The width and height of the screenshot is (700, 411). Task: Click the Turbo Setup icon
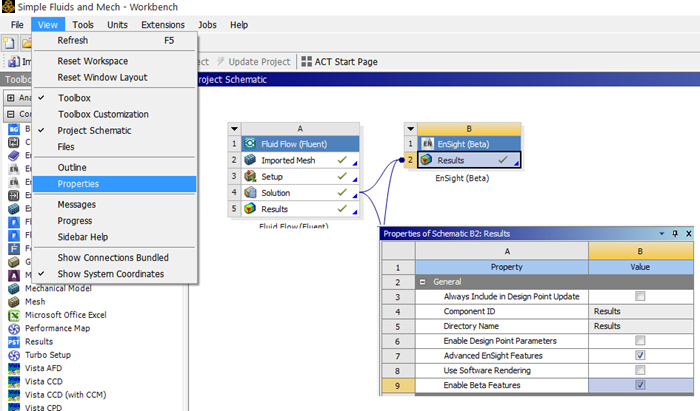pos(14,355)
